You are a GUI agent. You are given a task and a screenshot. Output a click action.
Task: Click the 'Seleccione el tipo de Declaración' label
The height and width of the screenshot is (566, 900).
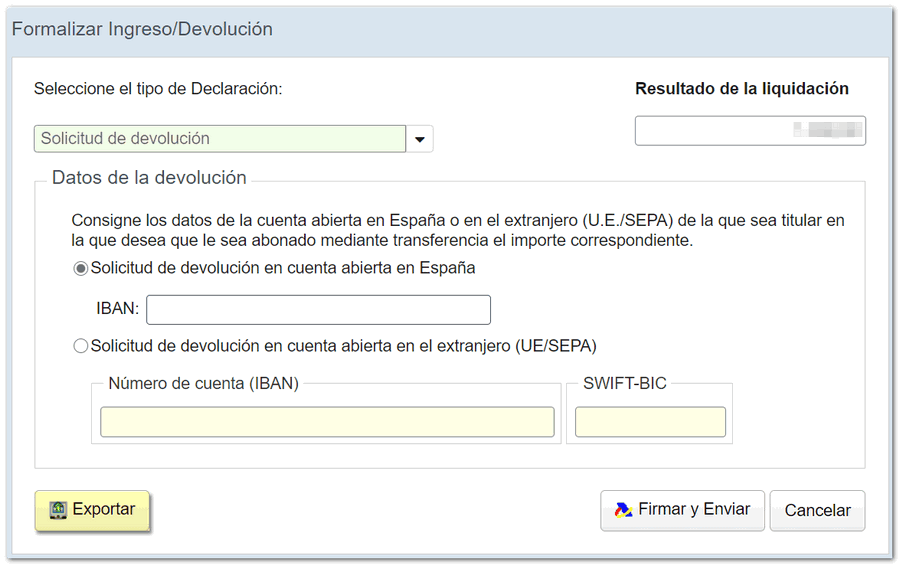click(x=158, y=89)
